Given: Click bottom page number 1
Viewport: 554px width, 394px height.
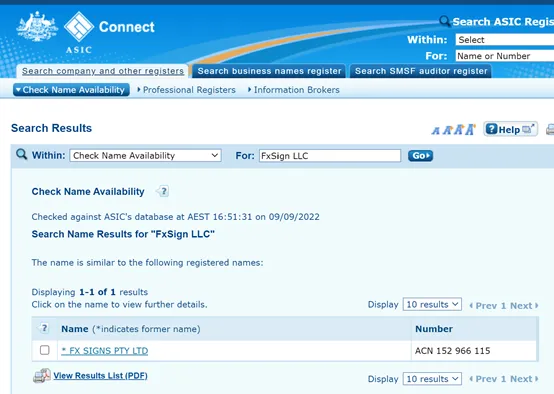Looking at the screenshot, I should coord(503,379).
